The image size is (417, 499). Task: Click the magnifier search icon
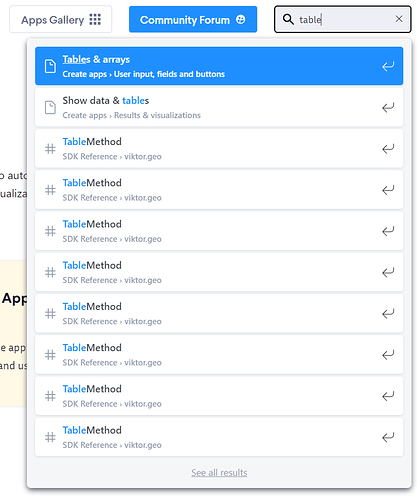coord(288,19)
